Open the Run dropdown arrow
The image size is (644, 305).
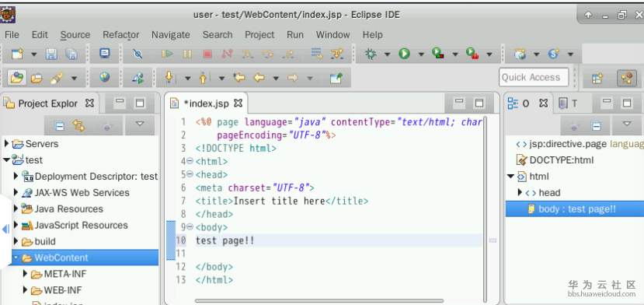[x=421, y=54]
